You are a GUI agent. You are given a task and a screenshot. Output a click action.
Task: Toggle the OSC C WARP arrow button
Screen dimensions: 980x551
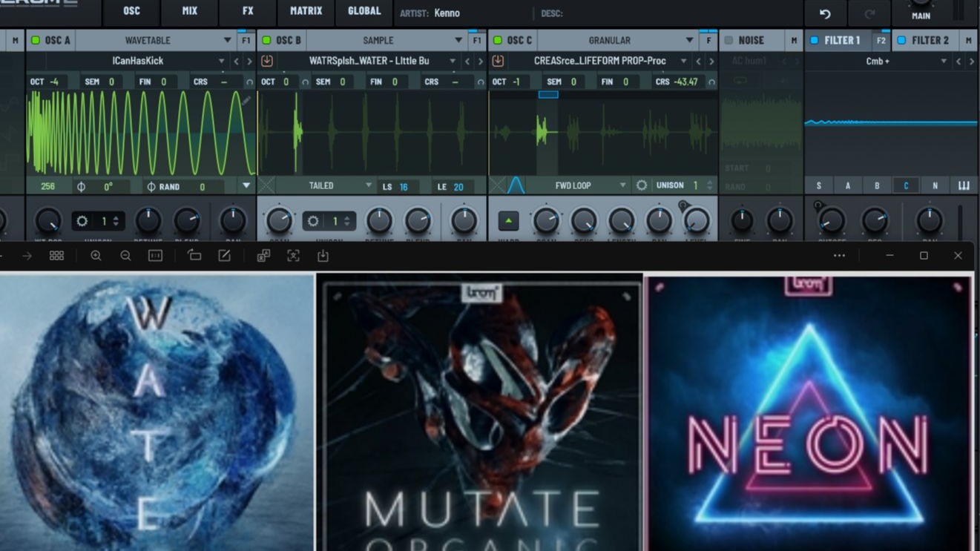tap(508, 220)
